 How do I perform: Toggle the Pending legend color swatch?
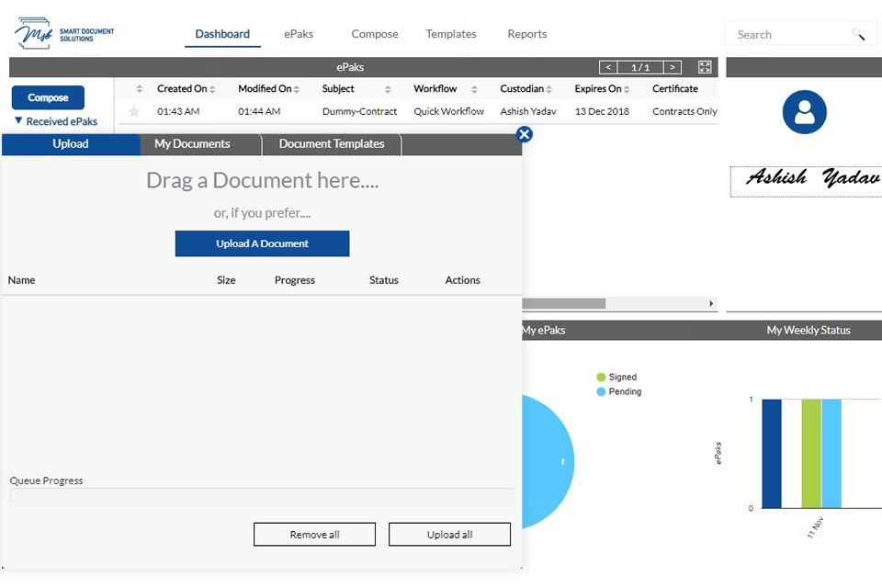pos(601,391)
